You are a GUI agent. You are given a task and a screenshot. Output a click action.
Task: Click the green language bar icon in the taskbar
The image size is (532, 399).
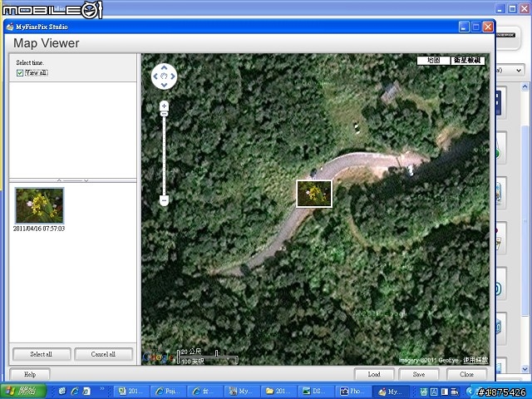[x=424, y=392]
